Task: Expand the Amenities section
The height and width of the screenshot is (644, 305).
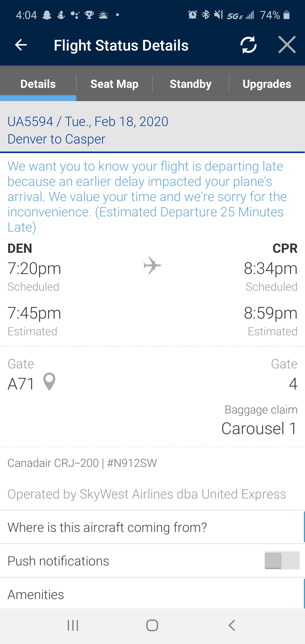Action: tap(36, 594)
